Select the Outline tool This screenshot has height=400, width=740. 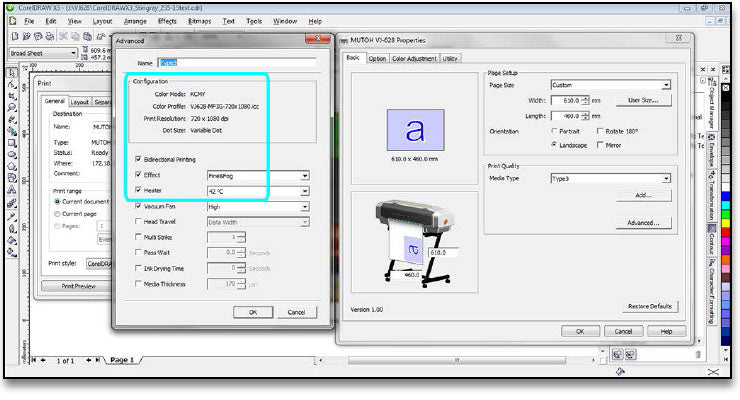(x=12, y=229)
